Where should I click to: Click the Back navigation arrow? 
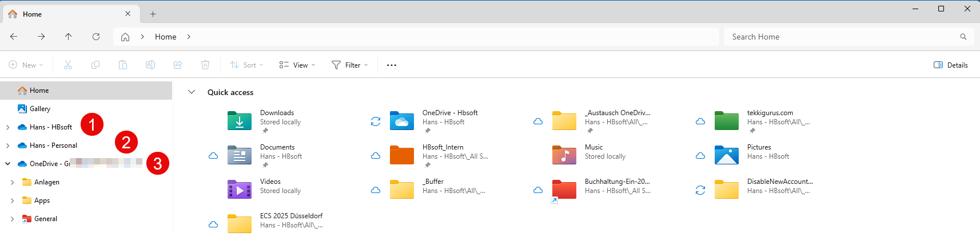point(14,37)
